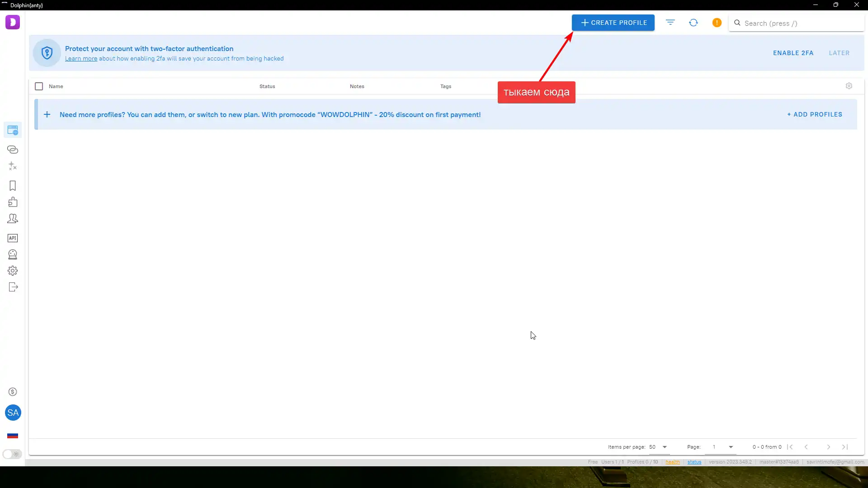
Task: Click Enable 2FA button
Action: click(793, 53)
